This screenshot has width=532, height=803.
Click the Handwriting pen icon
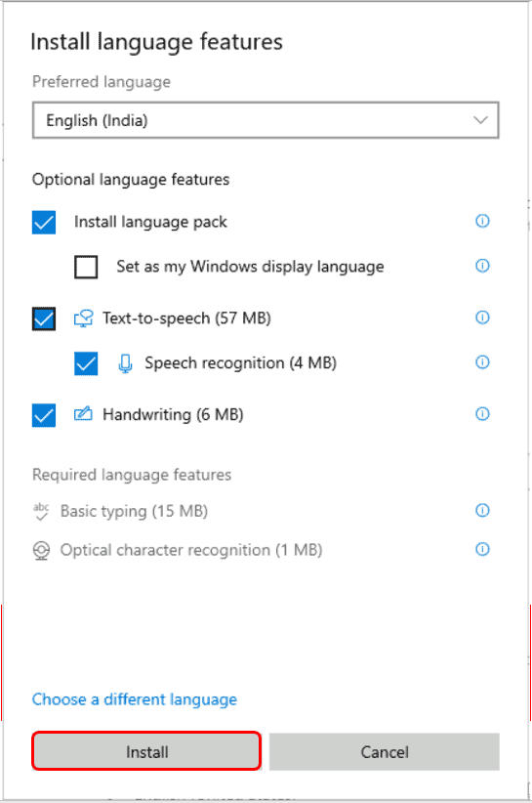point(83,413)
